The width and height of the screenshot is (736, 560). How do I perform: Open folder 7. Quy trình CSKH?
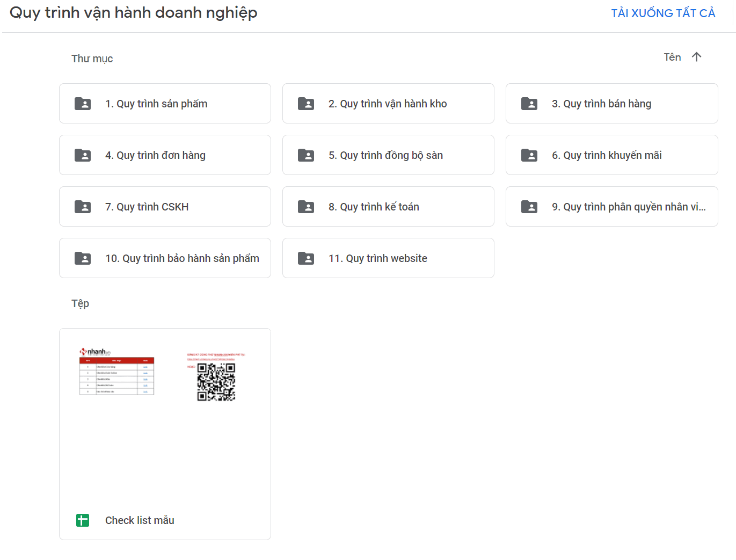click(147, 207)
